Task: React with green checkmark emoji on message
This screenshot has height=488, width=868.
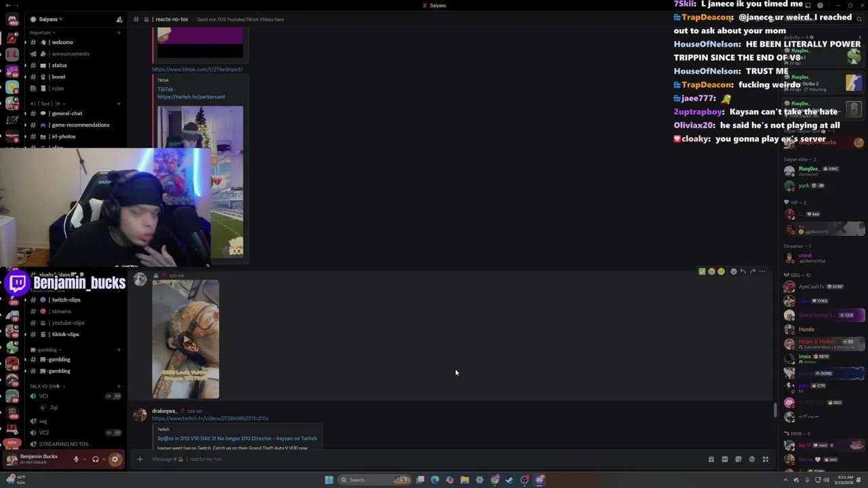Action: 702,272
